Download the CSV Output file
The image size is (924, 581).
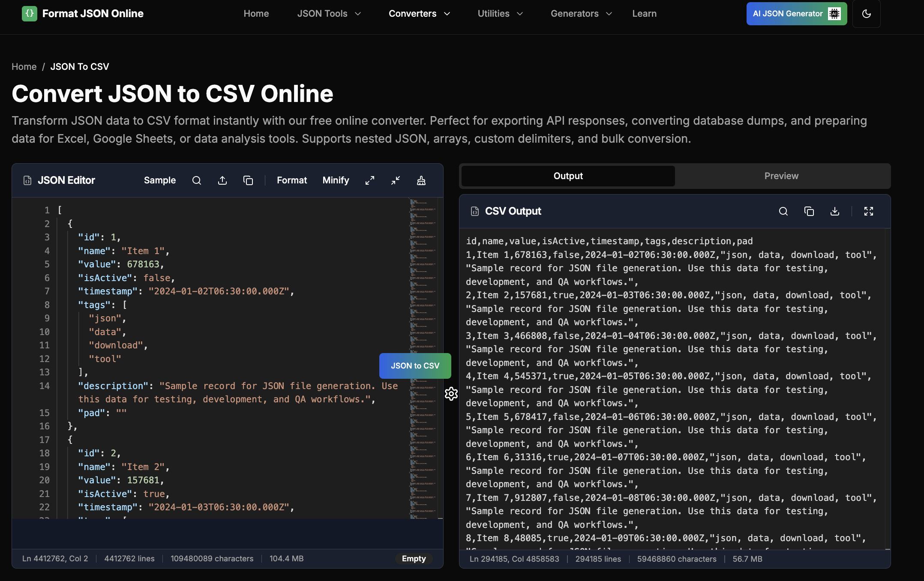[x=834, y=211]
